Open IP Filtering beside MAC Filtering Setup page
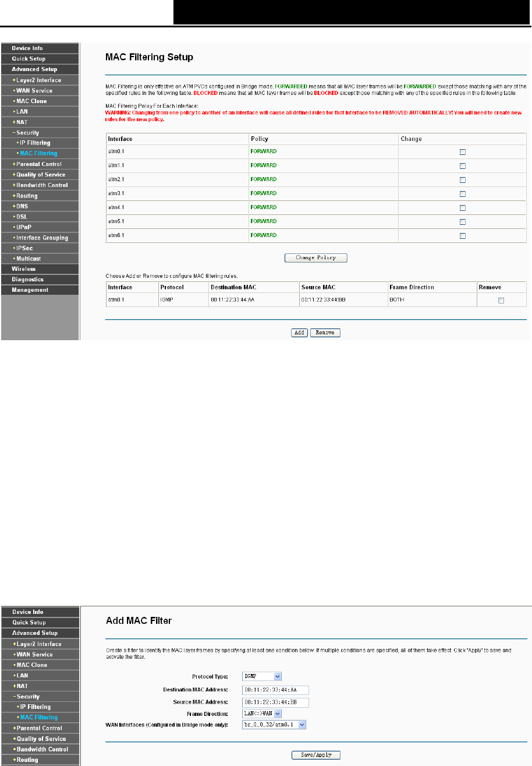 pos(40,143)
